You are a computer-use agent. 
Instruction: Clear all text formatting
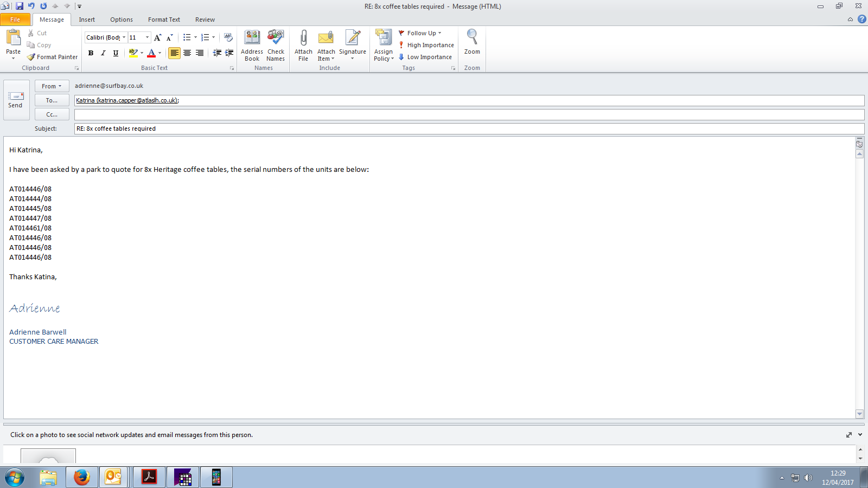pos(228,37)
